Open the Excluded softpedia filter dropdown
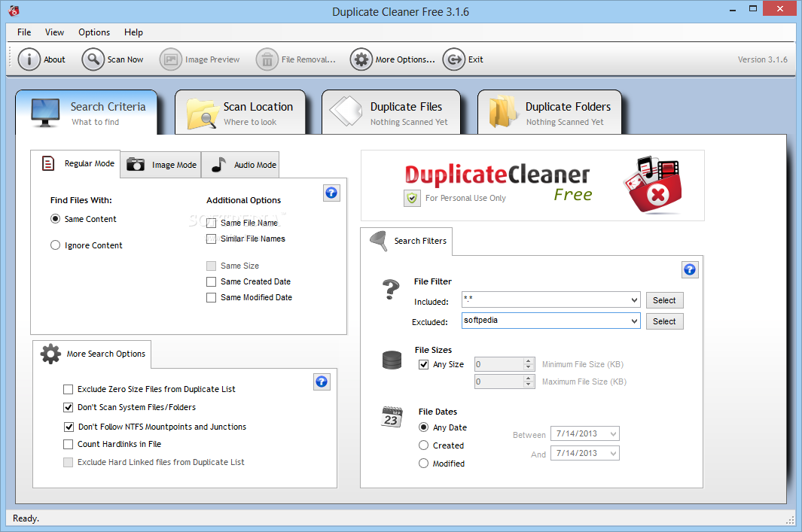Viewport: 802px width, 532px height. 633,321
